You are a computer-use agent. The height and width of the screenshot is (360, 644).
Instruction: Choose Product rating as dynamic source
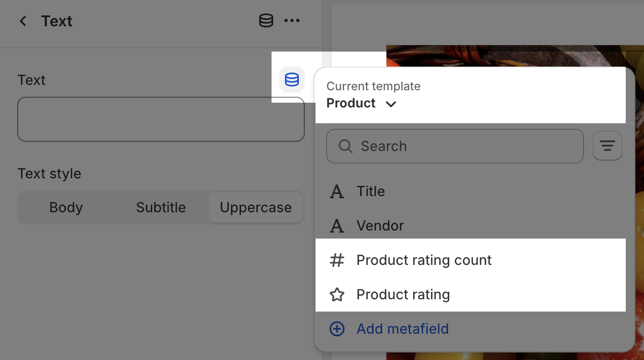403,294
